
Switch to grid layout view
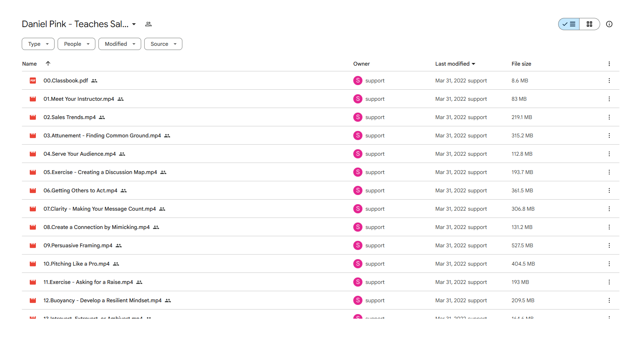click(x=589, y=24)
